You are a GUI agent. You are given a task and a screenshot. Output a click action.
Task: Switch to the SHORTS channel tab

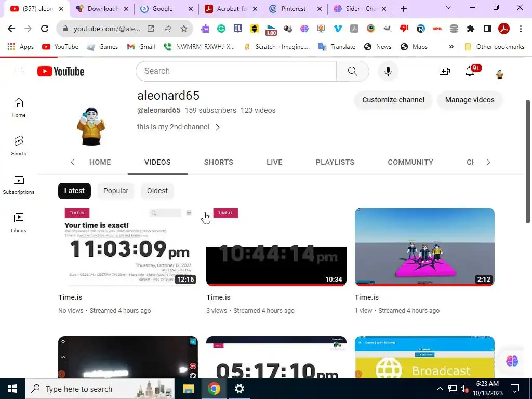click(219, 162)
